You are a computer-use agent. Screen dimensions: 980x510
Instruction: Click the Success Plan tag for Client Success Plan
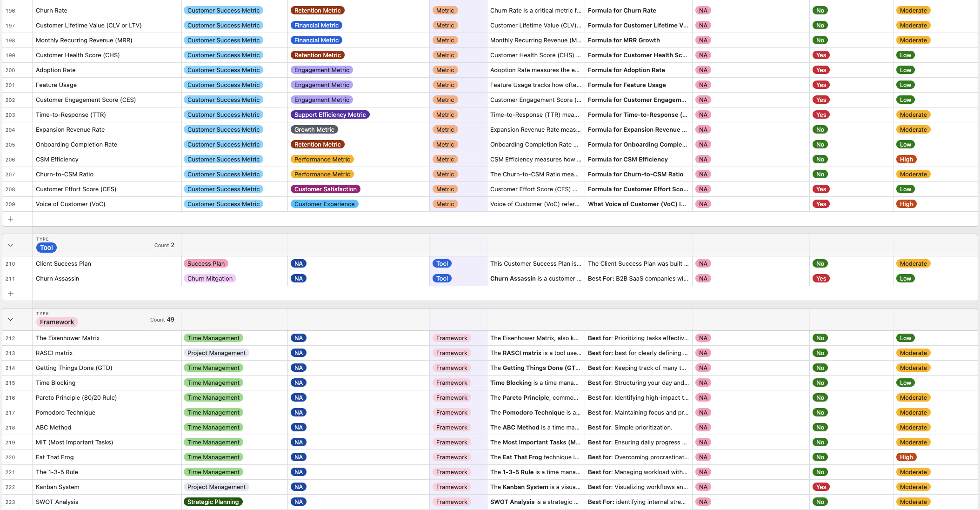206,263
